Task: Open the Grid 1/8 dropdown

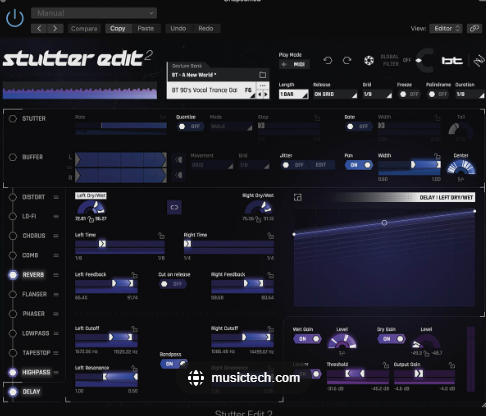Action: pyautogui.click(x=377, y=94)
